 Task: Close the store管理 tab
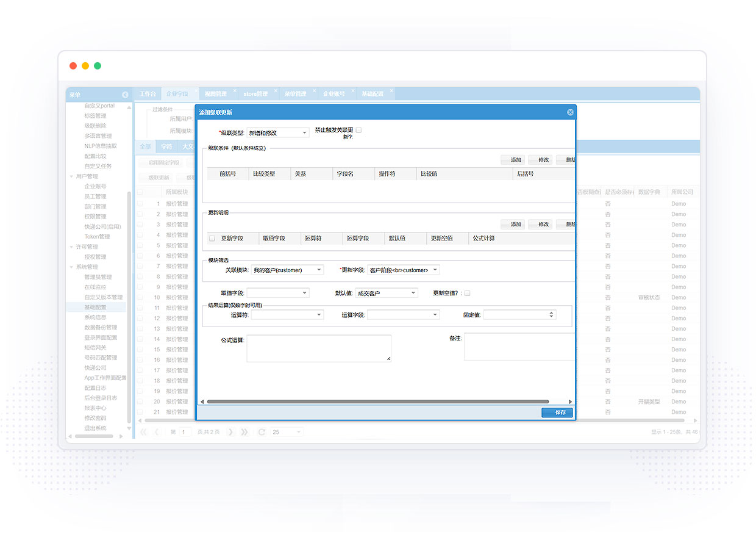275,90
